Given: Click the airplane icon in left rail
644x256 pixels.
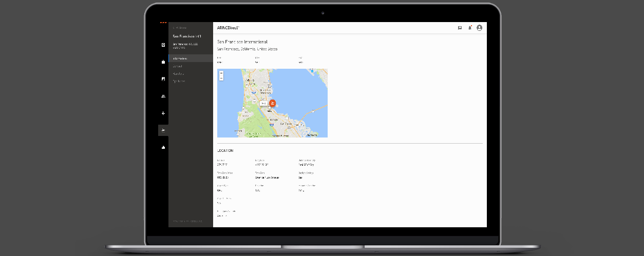Looking at the screenshot, I should tap(163, 113).
